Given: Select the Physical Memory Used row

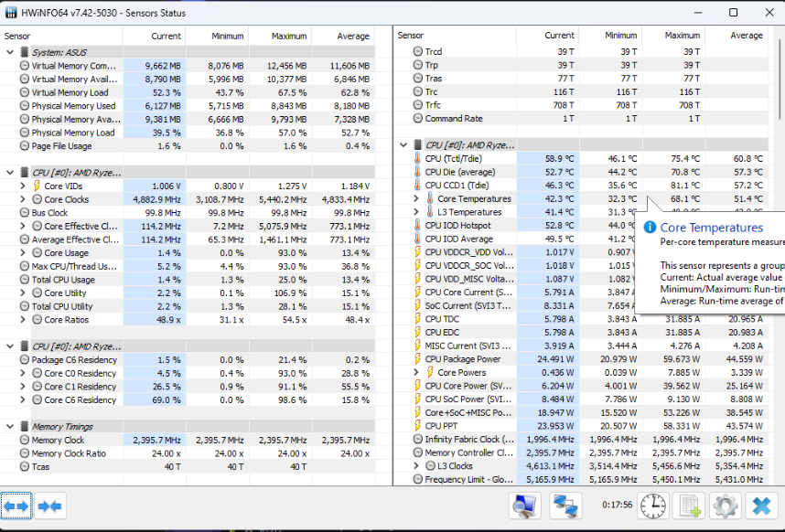Looking at the screenshot, I should coord(188,106).
